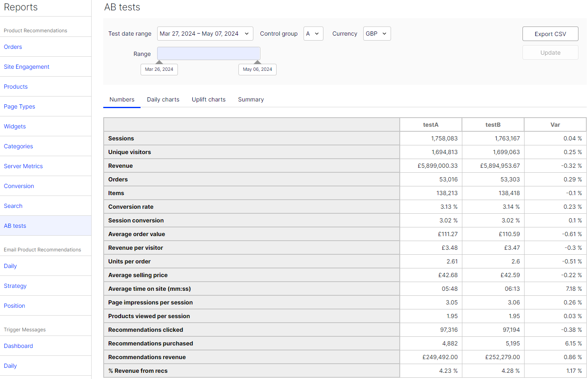588x379 pixels.
Task: Open Server Metrics in sidebar
Action: point(23,166)
